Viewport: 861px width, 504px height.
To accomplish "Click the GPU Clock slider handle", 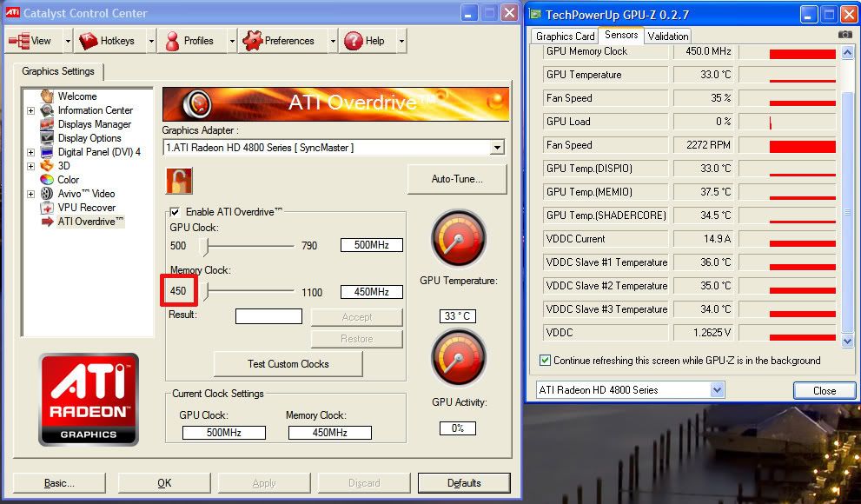I will click(x=206, y=247).
